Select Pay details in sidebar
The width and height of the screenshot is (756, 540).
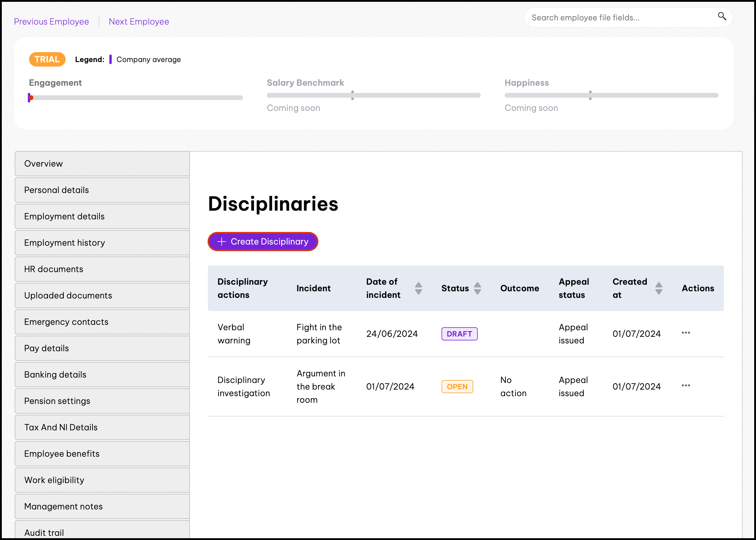102,348
